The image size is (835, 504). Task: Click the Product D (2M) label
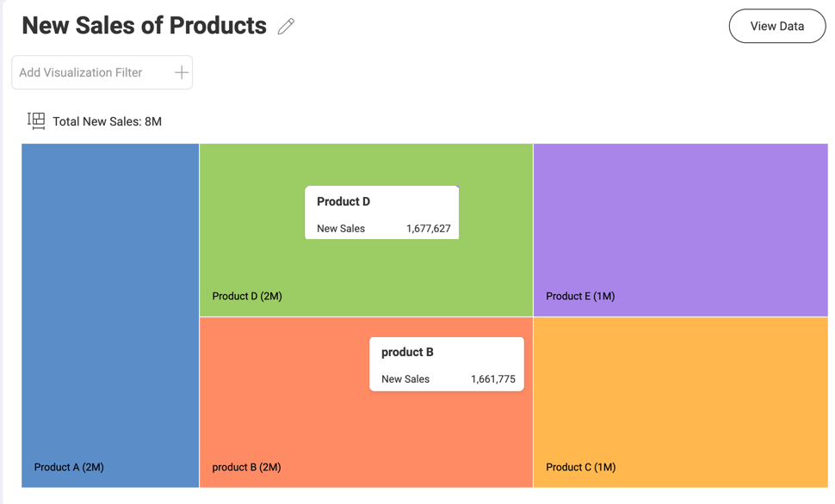247,296
